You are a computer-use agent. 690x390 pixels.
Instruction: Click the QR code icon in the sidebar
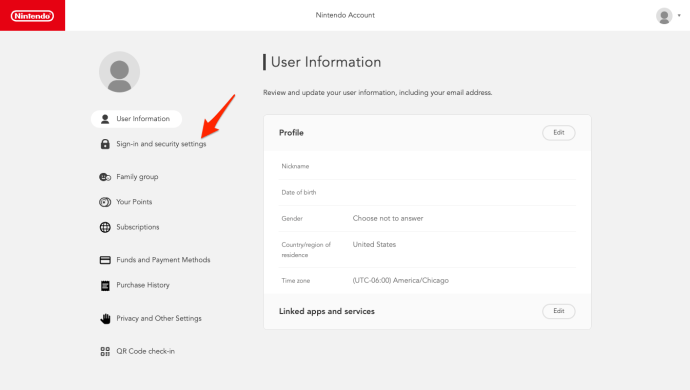[x=105, y=351]
